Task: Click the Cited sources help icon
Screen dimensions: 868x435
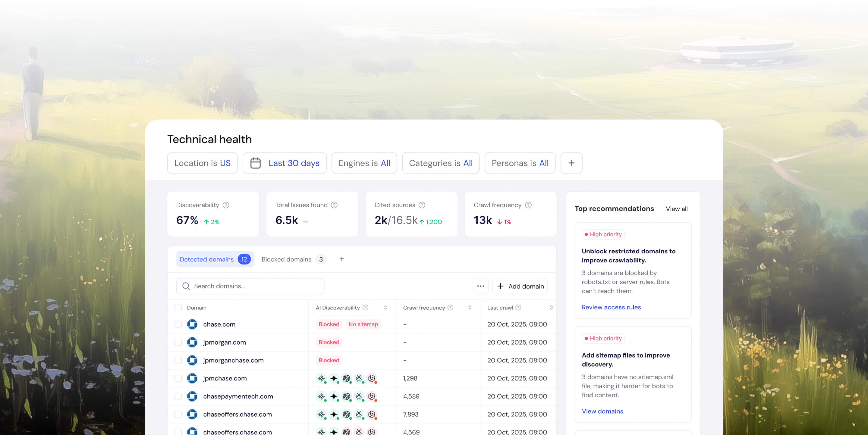Action: (x=422, y=205)
